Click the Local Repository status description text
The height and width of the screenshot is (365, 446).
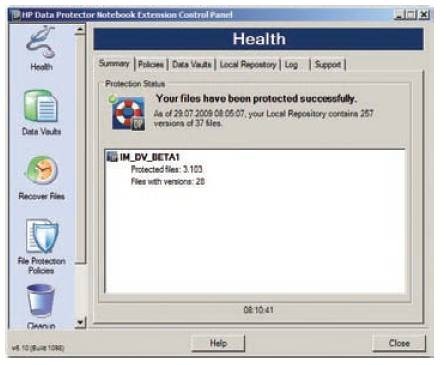[263, 118]
